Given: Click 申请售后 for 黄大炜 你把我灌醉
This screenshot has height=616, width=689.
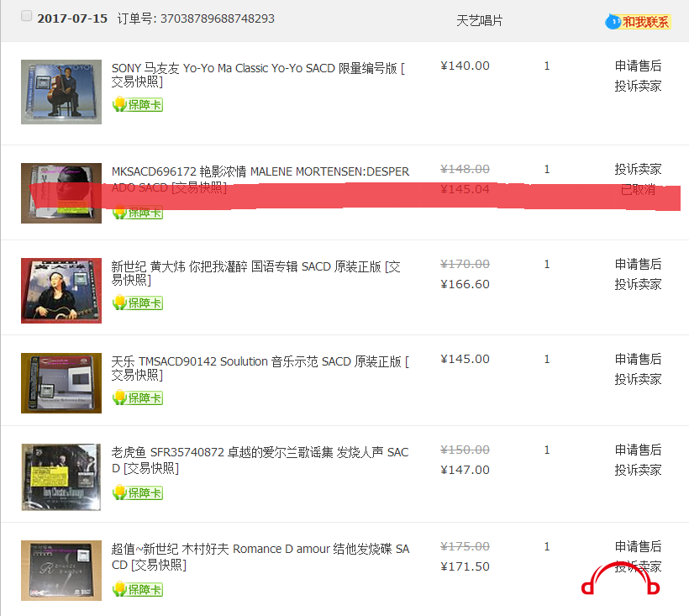Looking at the screenshot, I should pos(638,264).
